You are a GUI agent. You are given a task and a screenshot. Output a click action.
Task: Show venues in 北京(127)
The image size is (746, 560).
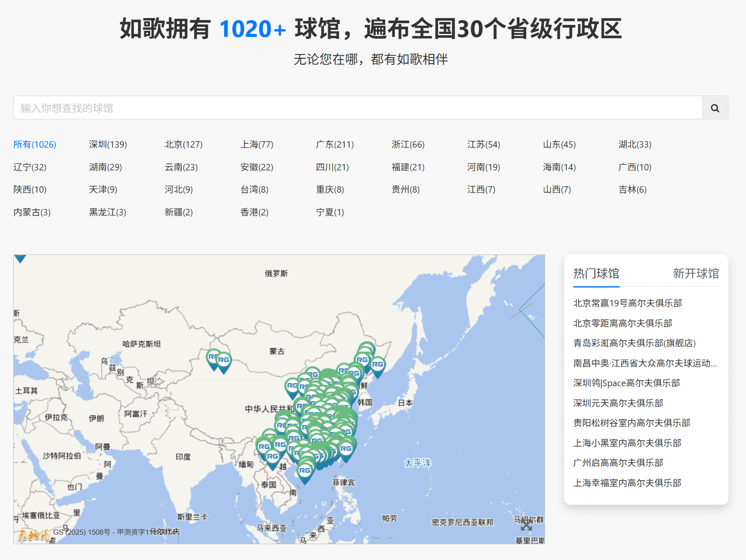click(x=183, y=145)
